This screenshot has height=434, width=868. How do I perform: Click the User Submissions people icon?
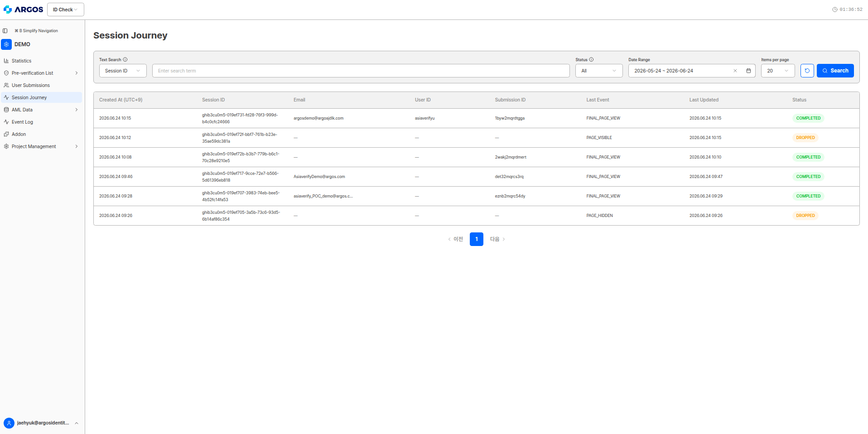click(6, 85)
